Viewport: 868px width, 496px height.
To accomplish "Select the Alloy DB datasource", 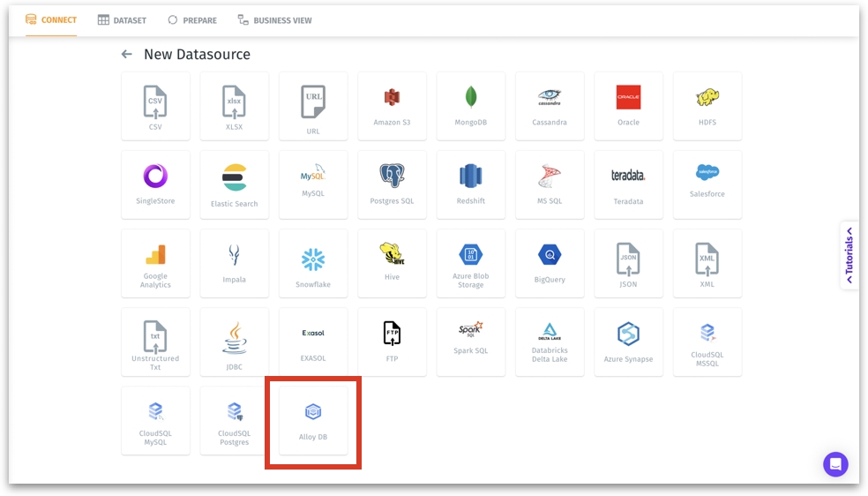I will (313, 421).
